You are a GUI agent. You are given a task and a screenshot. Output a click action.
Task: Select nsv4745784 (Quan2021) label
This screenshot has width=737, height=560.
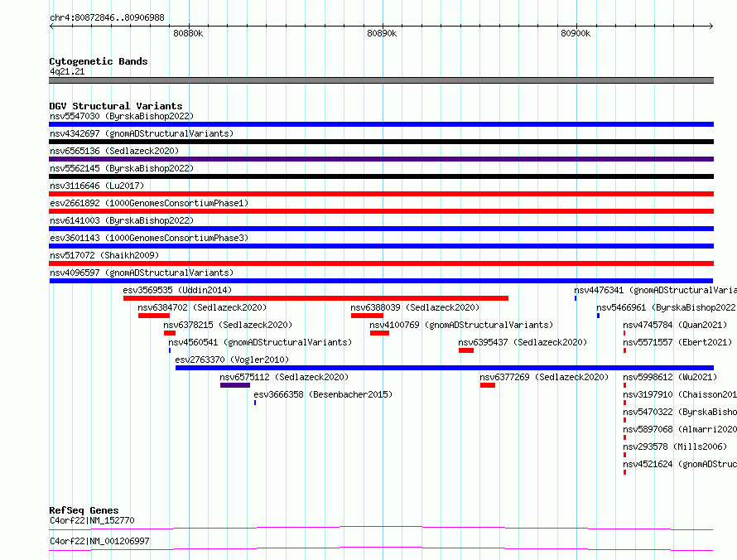coord(675,325)
